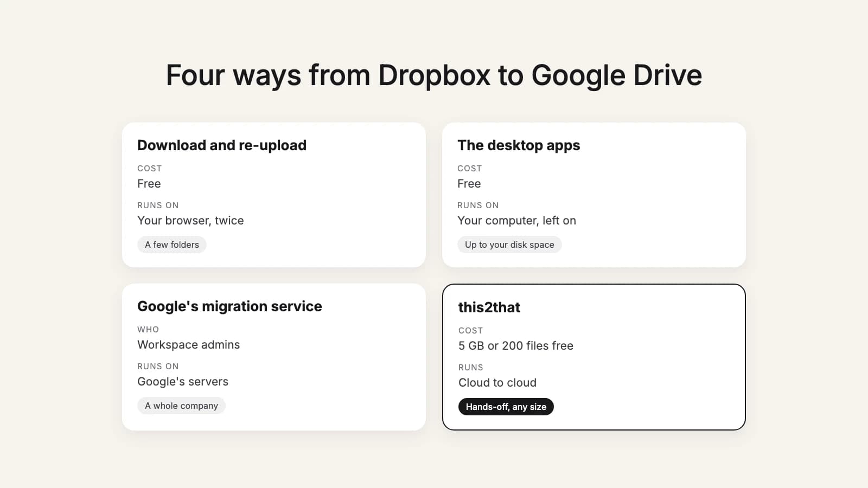Click the dark "Hands-off, any size" pill
This screenshot has width=868, height=488.
(506, 407)
